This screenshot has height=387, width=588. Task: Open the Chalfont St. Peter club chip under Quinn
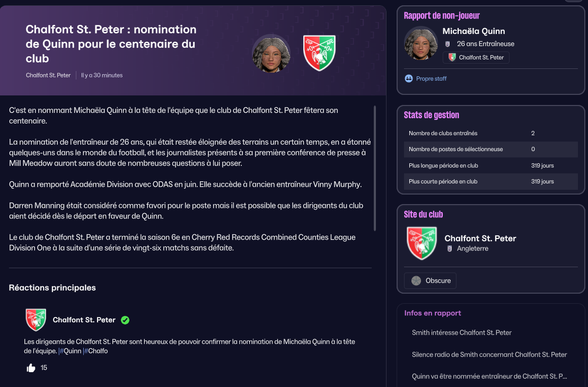click(476, 57)
